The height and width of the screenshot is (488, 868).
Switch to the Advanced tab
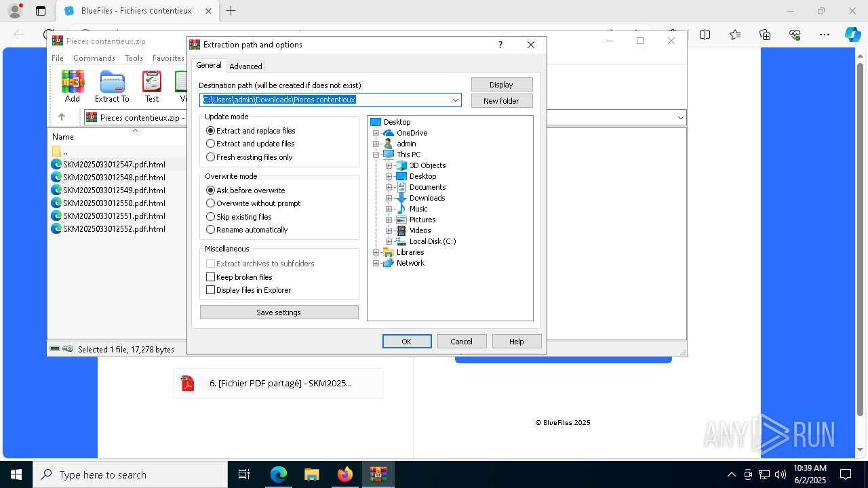tap(245, 66)
